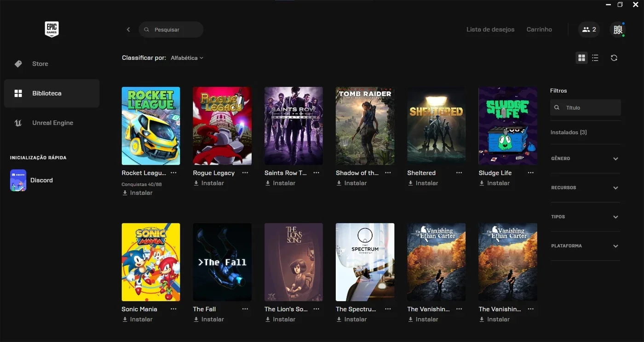Open Sludge Life cover art
644x342 pixels.
point(508,126)
